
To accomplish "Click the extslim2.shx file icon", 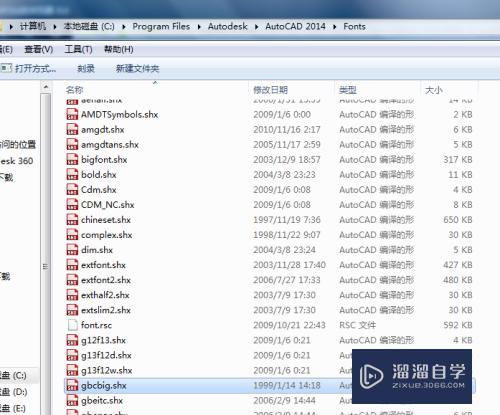I will click(72, 310).
